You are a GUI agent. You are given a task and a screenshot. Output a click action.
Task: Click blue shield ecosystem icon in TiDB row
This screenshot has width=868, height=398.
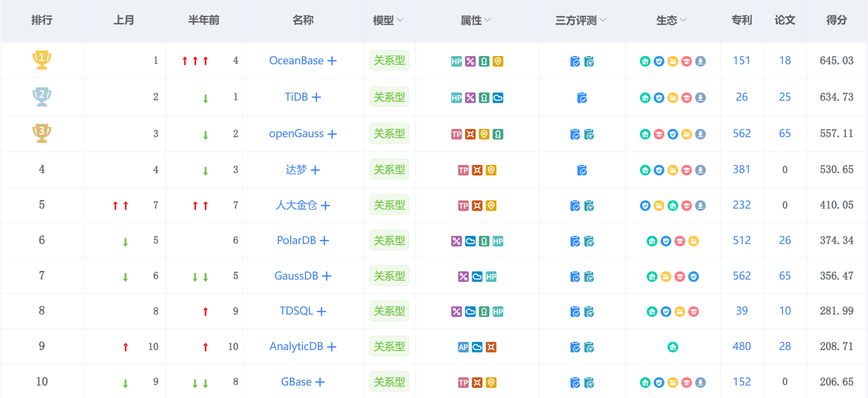pyautogui.click(x=659, y=98)
